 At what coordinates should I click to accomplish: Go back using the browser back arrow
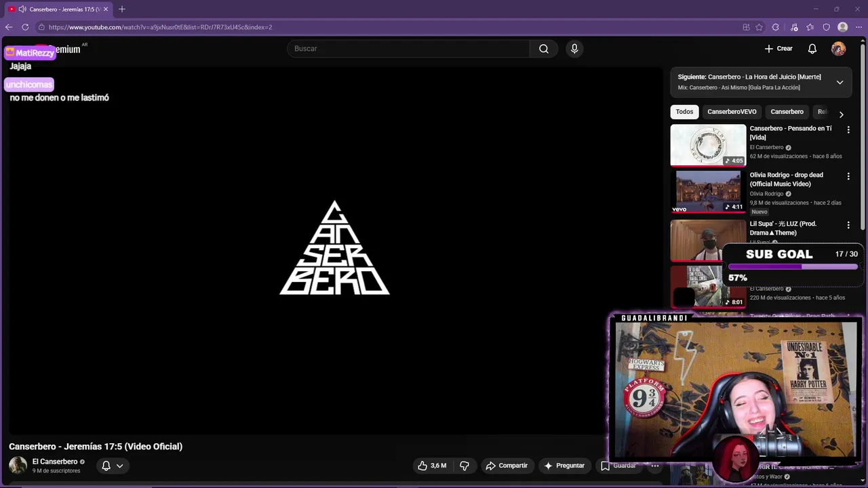click(9, 27)
